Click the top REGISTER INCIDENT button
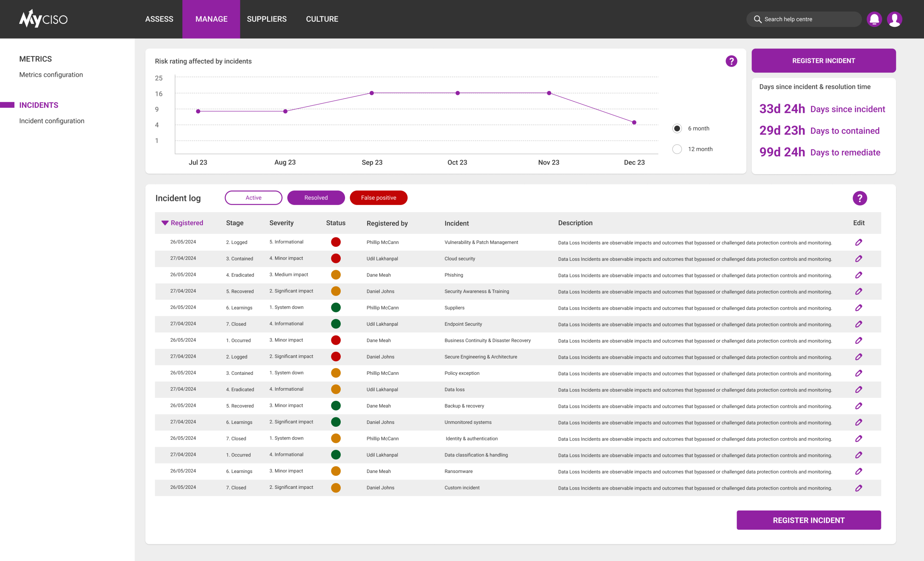924x561 pixels. [824, 61]
